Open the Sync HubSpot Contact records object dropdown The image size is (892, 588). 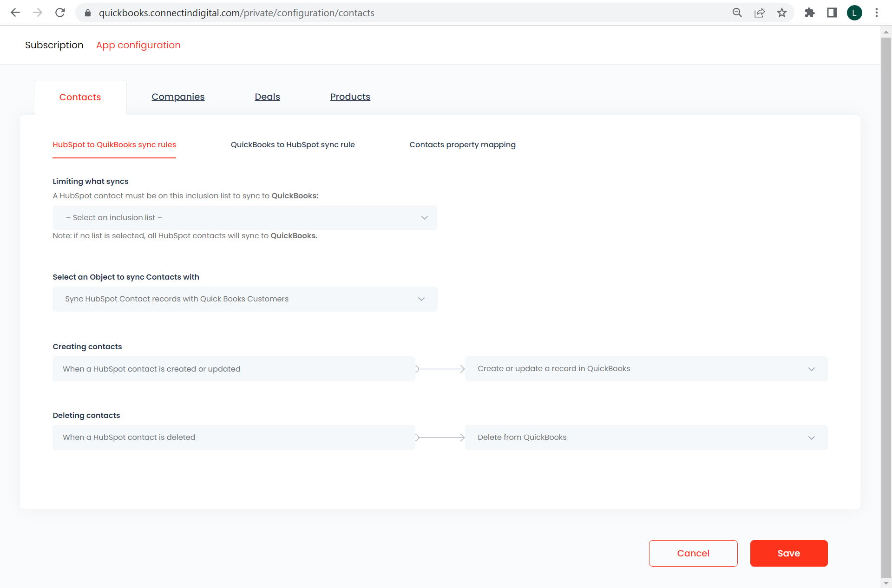pos(245,299)
